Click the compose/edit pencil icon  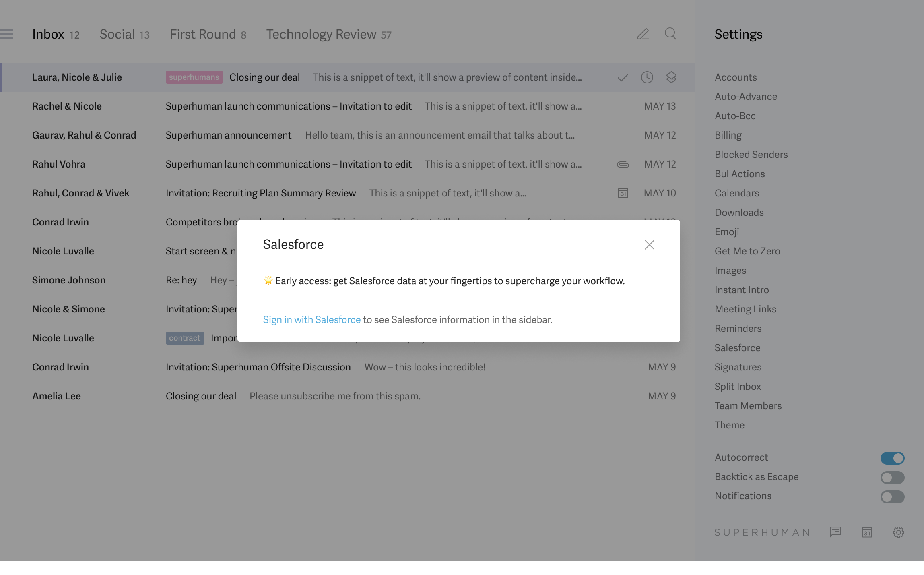pyautogui.click(x=643, y=34)
